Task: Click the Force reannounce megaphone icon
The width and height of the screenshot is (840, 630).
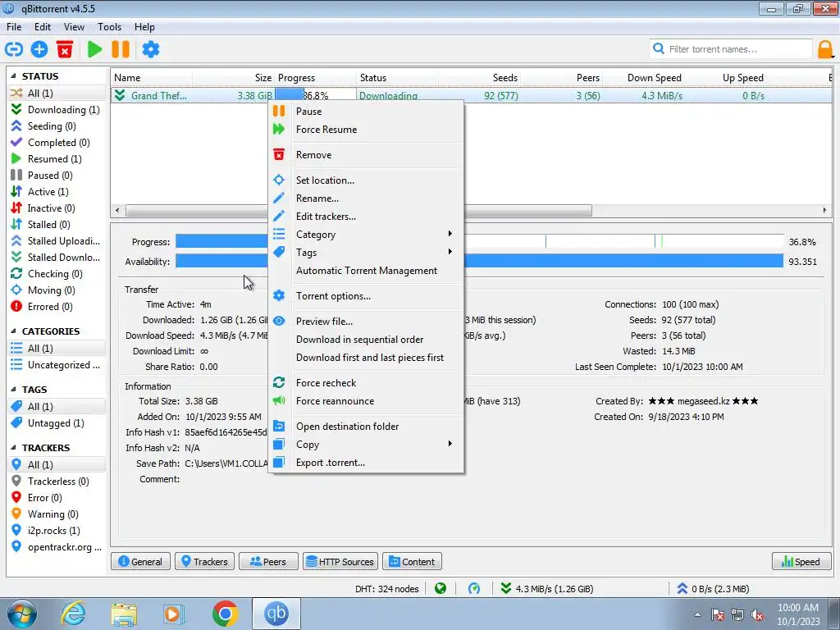Action: click(x=279, y=400)
